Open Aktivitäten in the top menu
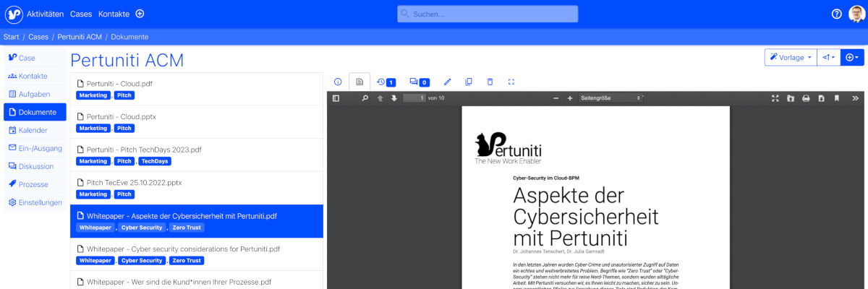 click(45, 14)
